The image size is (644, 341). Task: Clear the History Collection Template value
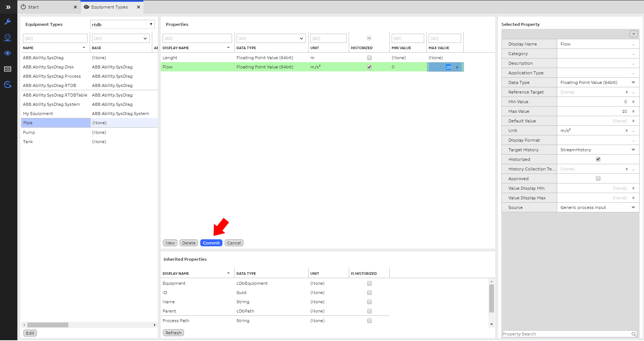627,169
